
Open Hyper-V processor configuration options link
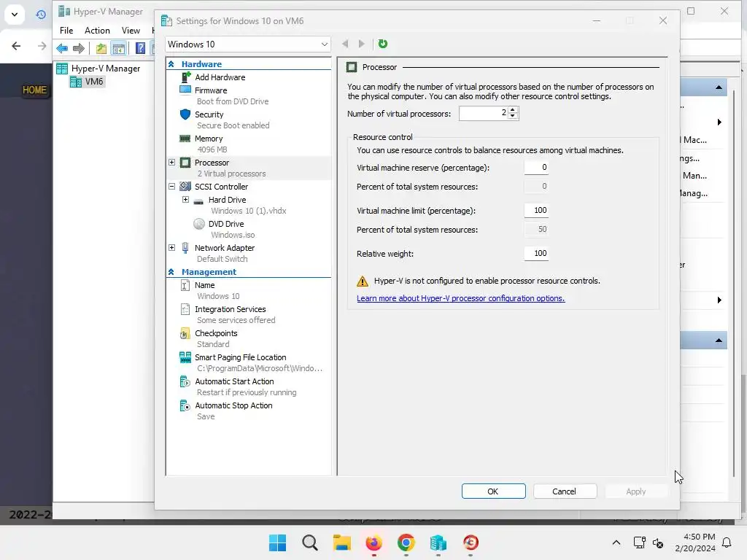click(461, 298)
